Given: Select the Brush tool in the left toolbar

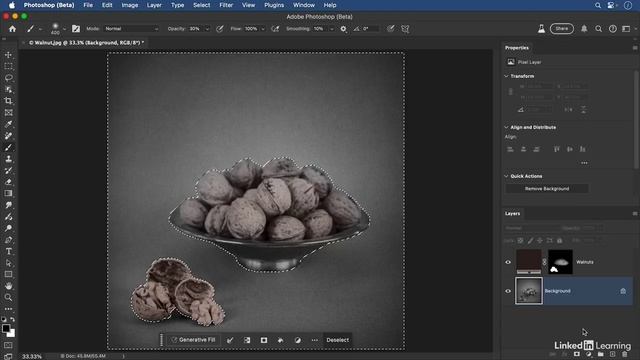Looking at the screenshot, I should point(8,147).
